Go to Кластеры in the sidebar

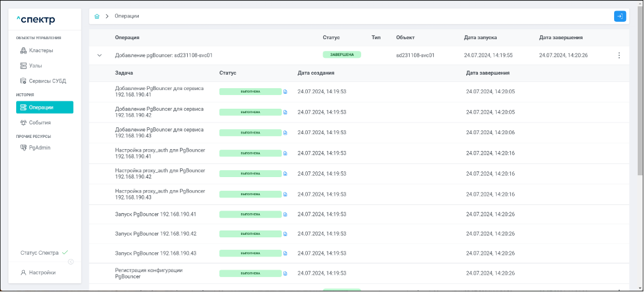pos(41,50)
